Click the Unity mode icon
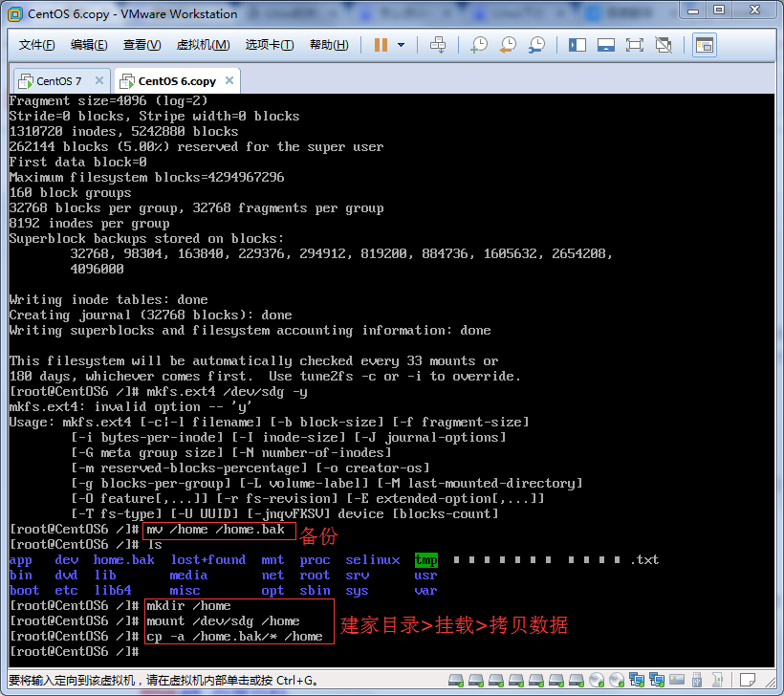The width and height of the screenshot is (784, 696). pyautogui.click(x=664, y=46)
